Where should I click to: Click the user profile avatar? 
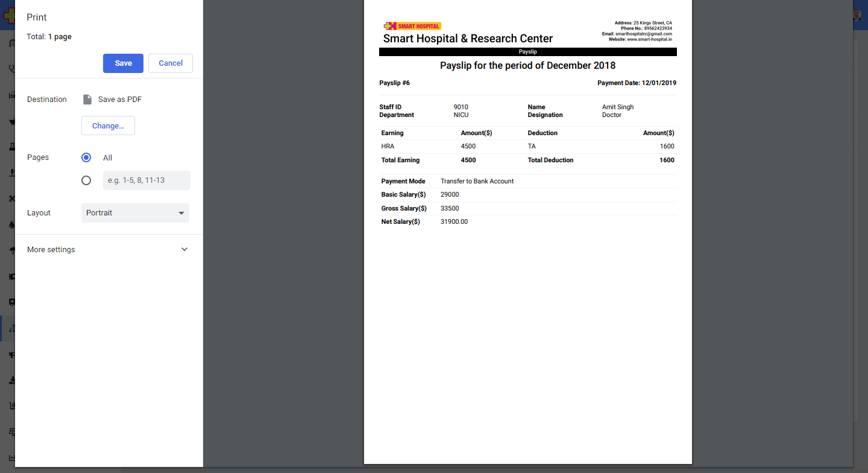(x=857, y=15)
